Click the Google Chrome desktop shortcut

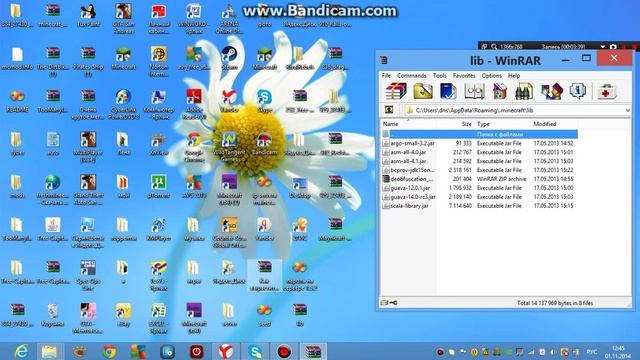point(194,147)
